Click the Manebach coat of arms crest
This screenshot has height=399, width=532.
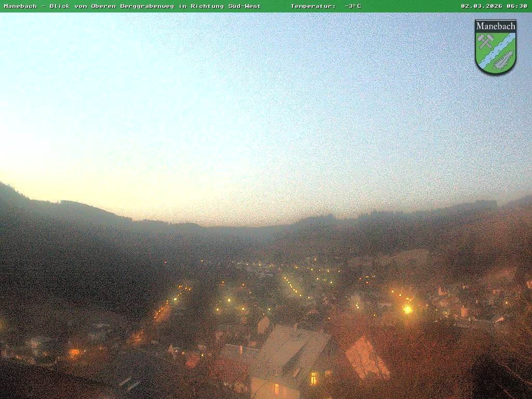(x=495, y=47)
